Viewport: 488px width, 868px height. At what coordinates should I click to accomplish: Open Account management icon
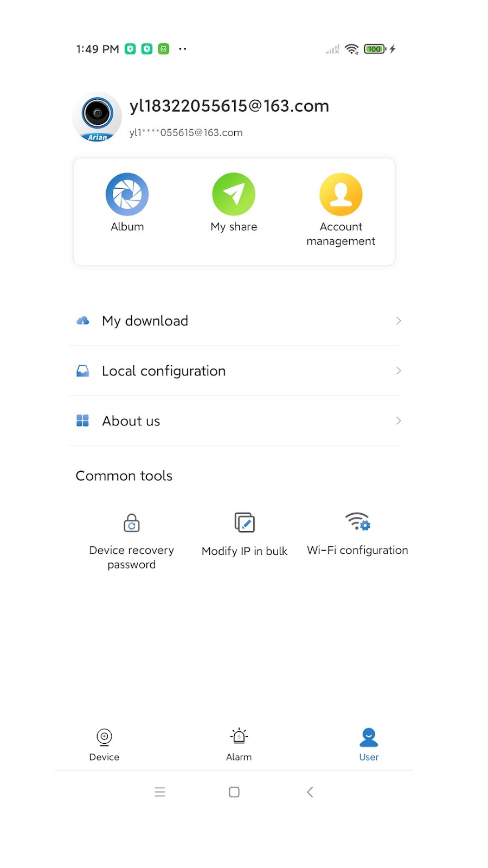(341, 194)
